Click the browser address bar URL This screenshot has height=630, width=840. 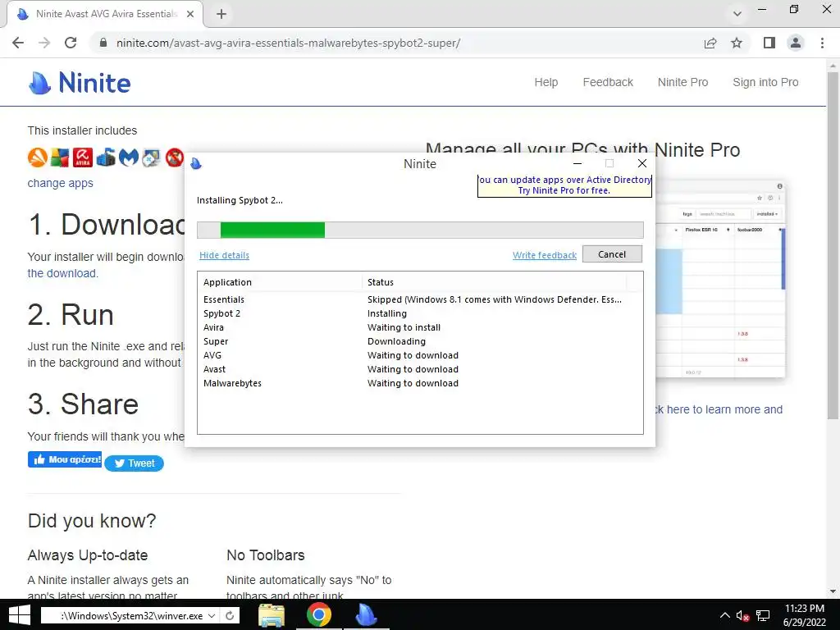[x=288, y=43]
